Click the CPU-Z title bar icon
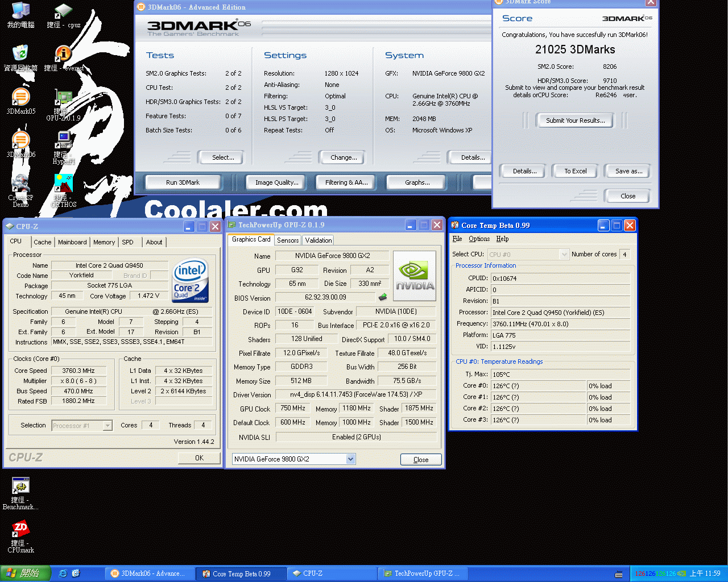 point(10,226)
